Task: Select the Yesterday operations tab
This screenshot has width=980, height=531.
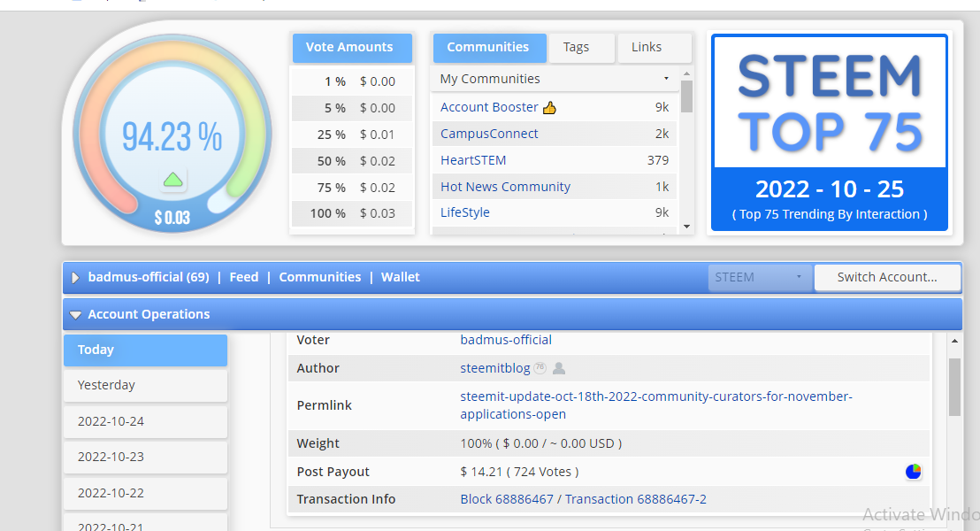Action: (x=145, y=385)
